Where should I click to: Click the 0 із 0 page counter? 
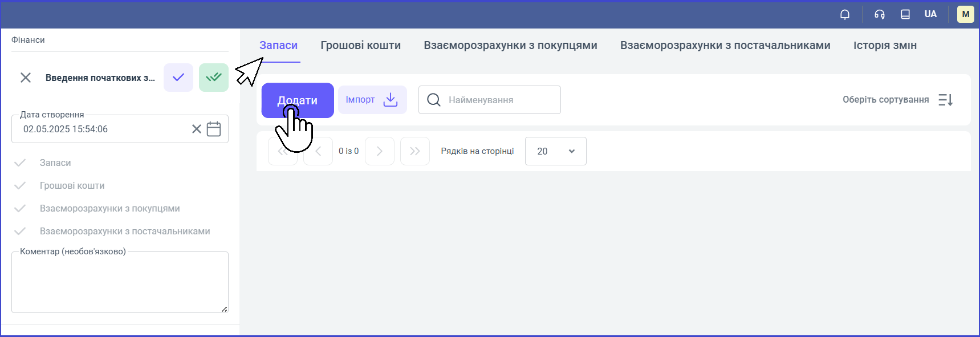coord(349,151)
